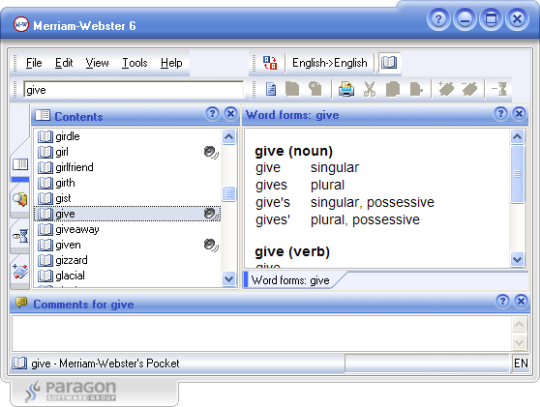This screenshot has height=407, width=540.
Task: Open the Tools menu
Action: pyautogui.click(x=135, y=63)
